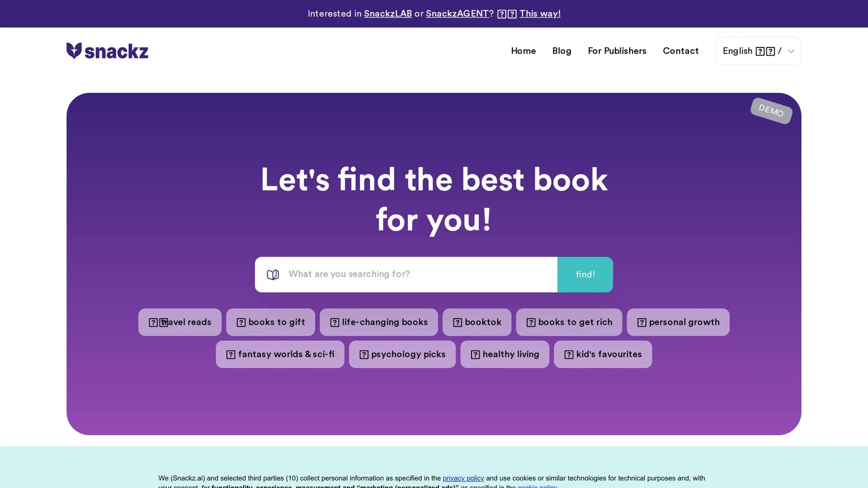Select 'books to get rich' chip
This screenshot has height=488, width=868.
point(569,322)
